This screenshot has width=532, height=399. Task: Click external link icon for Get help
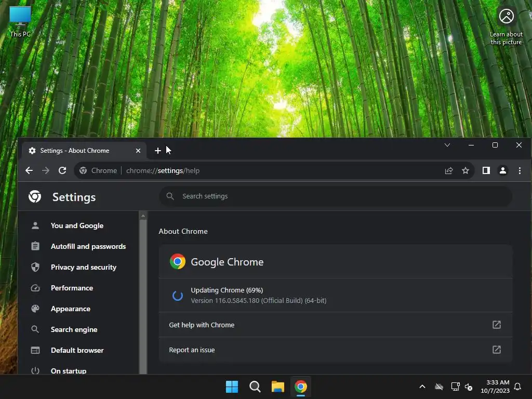click(x=496, y=325)
